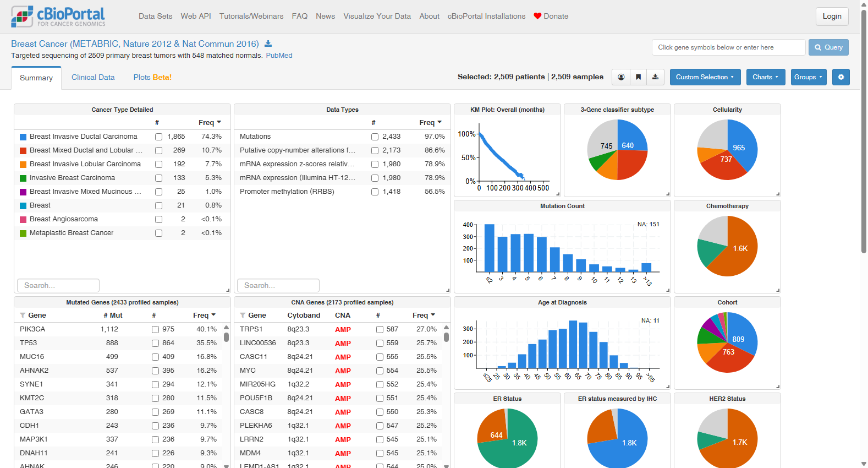
Task: Open the settings gear button
Action: coord(840,77)
